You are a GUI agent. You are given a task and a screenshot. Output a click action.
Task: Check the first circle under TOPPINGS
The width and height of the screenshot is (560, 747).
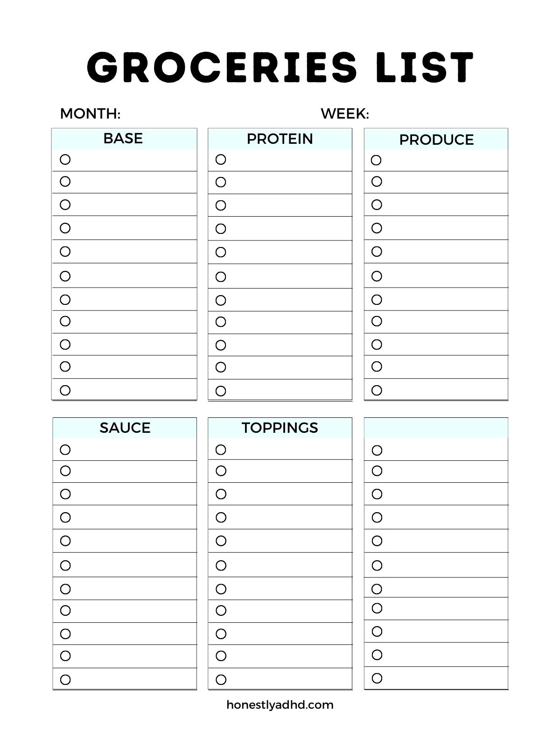coord(221,450)
